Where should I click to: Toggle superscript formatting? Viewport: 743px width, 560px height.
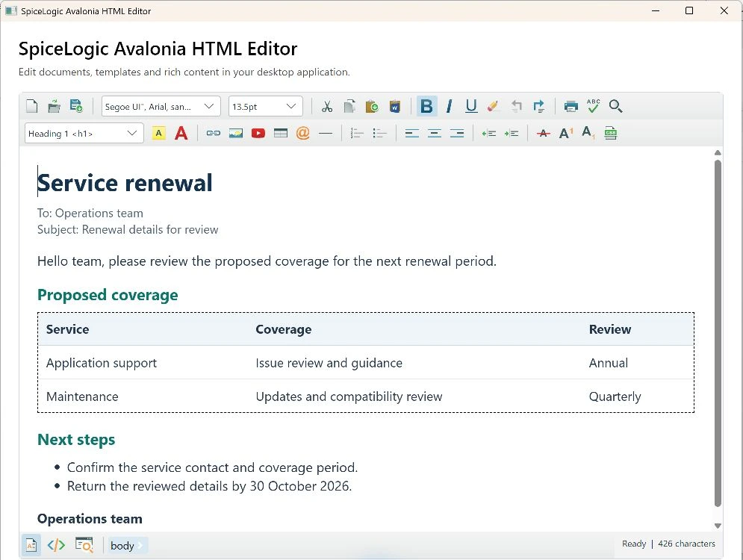click(566, 134)
